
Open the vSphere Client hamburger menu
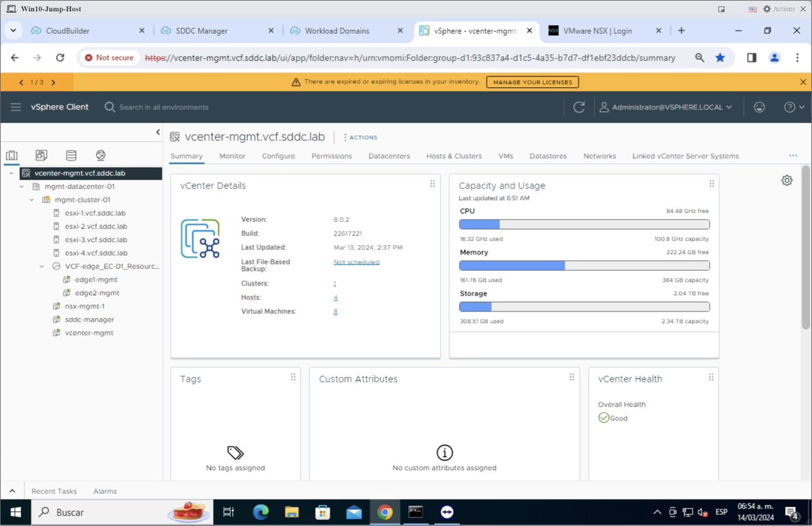pos(16,107)
